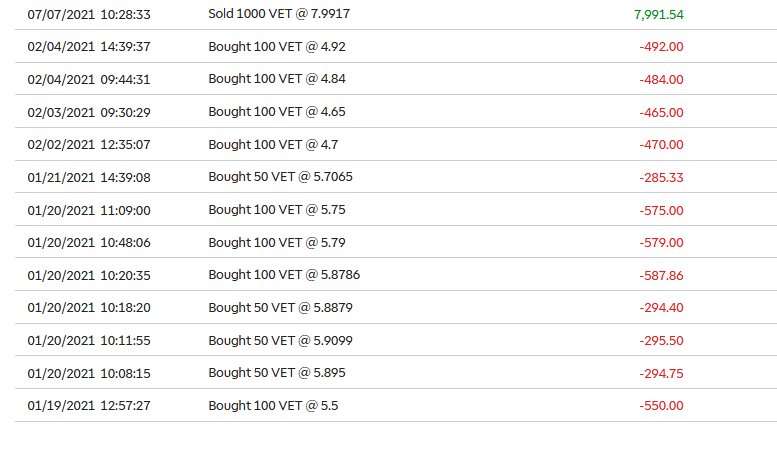Select the -470.00 amount

(x=661, y=145)
